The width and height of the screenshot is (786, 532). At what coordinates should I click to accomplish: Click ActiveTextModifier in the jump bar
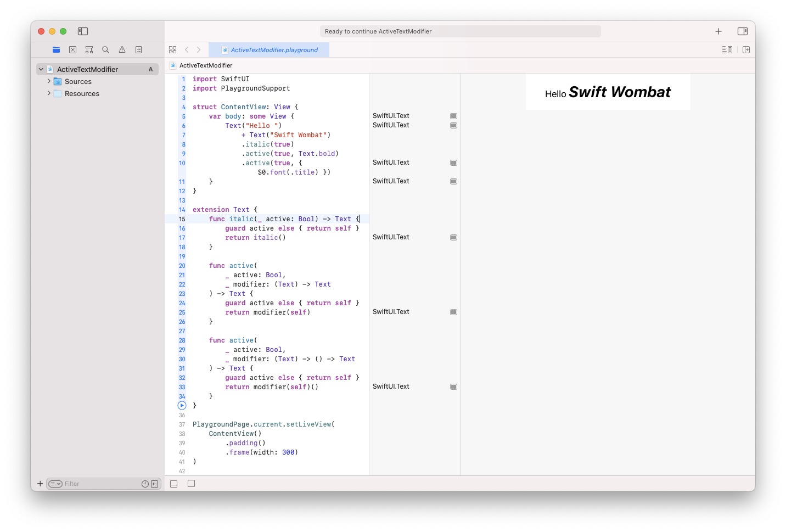206,65
